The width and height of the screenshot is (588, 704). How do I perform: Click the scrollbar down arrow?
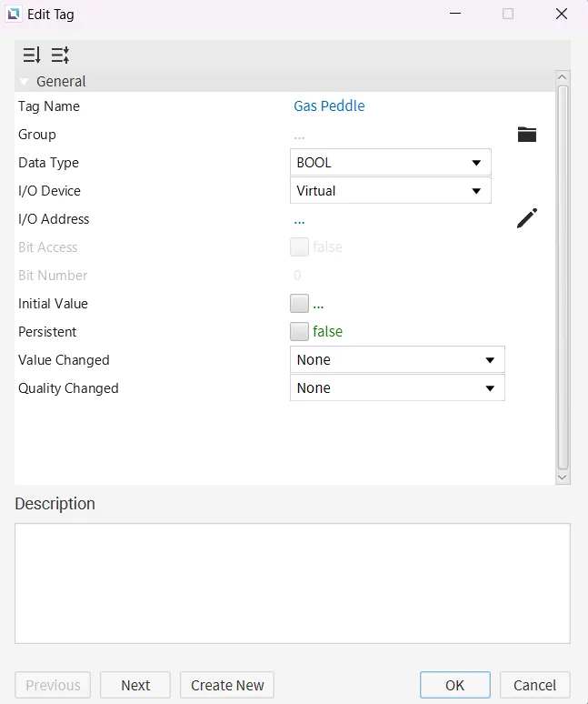pyautogui.click(x=563, y=477)
